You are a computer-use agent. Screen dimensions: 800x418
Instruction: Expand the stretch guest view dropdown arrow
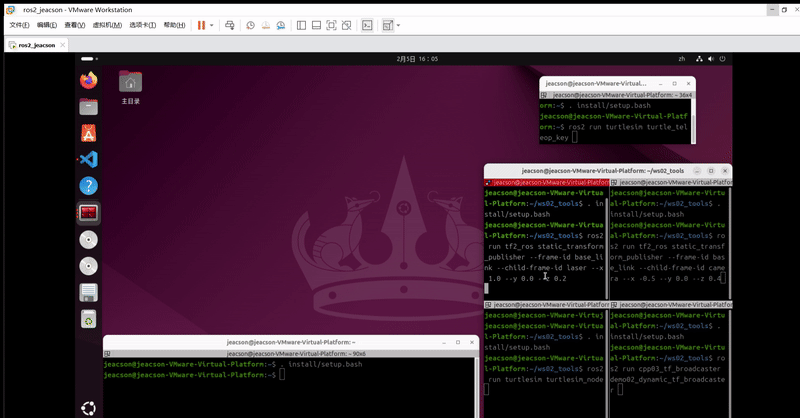click(398, 25)
